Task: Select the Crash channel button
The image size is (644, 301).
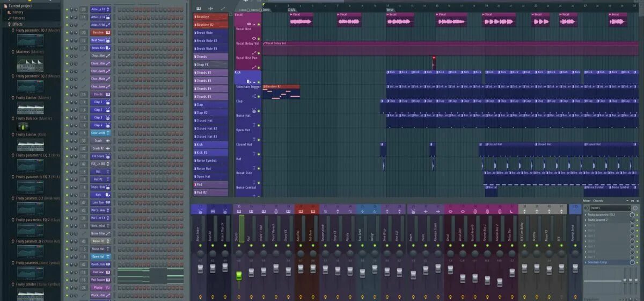Action: (100, 140)
